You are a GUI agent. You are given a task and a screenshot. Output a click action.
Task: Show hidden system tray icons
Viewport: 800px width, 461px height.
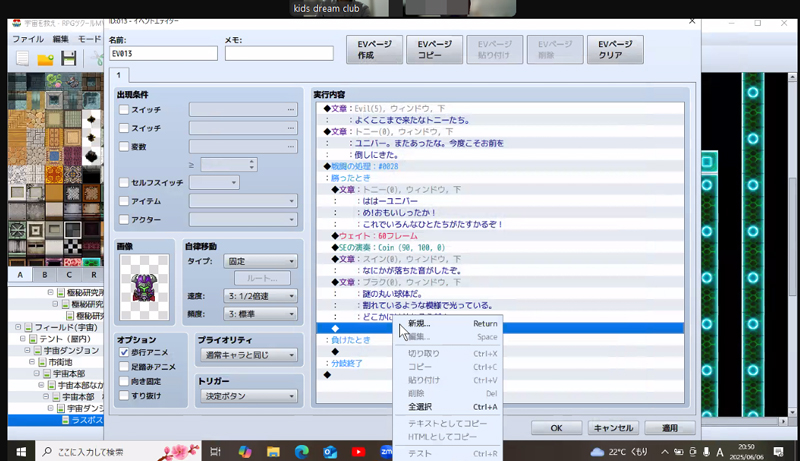[664, 452]
